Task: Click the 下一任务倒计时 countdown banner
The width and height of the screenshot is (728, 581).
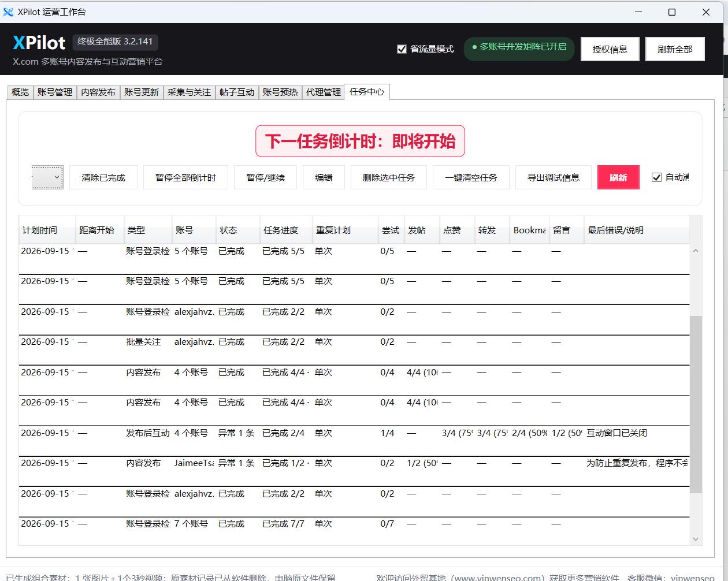Action: click(360, 141)
